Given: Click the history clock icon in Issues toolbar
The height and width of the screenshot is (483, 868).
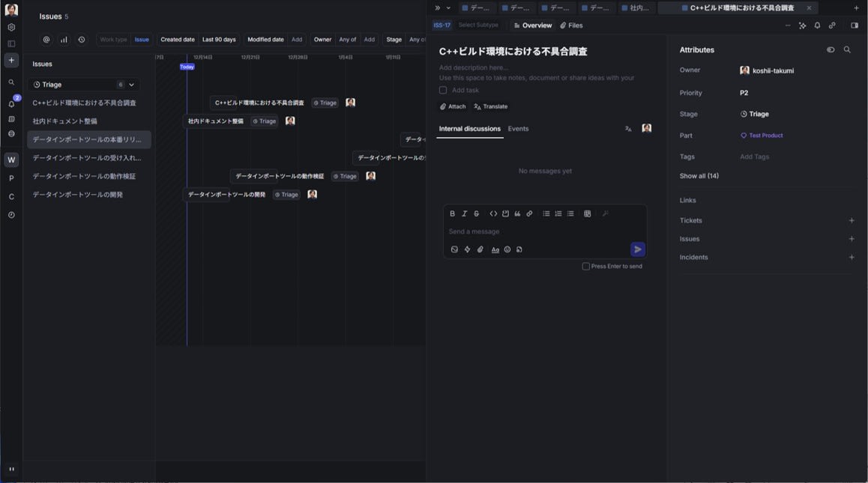Looking at the screenshot, I should (x=82, y=40).
